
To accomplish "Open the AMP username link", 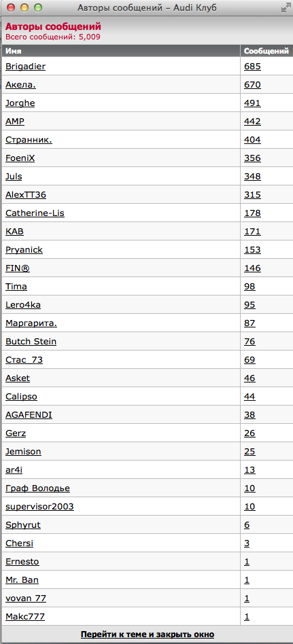I will point(15,122).
